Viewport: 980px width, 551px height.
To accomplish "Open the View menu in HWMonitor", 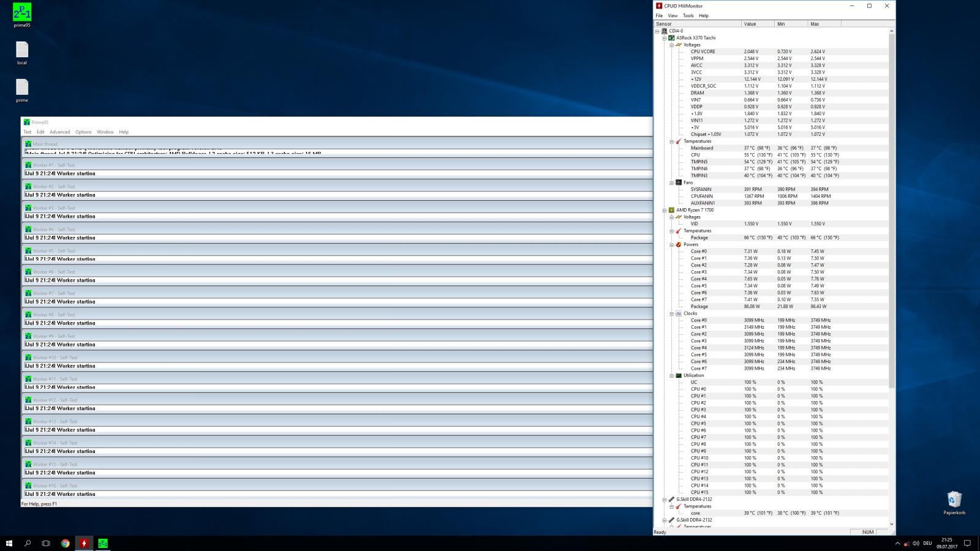I will (x=673, y=16).
